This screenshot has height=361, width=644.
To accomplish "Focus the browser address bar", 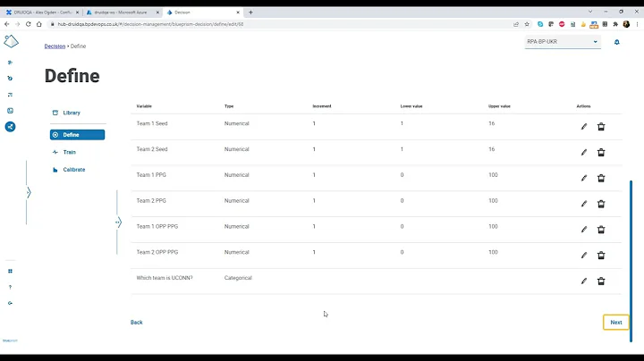I will 279,24.
